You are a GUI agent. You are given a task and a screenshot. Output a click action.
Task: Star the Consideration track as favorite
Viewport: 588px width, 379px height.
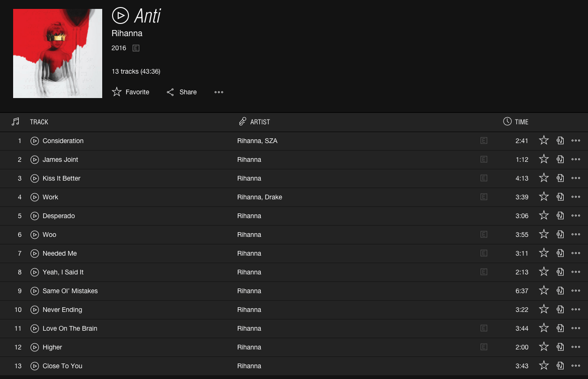point(544,140)
